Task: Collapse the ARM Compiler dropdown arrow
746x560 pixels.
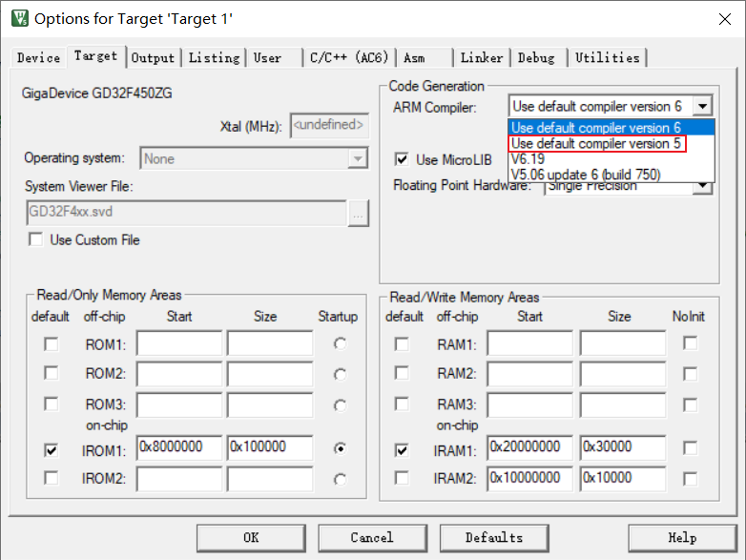Action: (x=702, y=106)
